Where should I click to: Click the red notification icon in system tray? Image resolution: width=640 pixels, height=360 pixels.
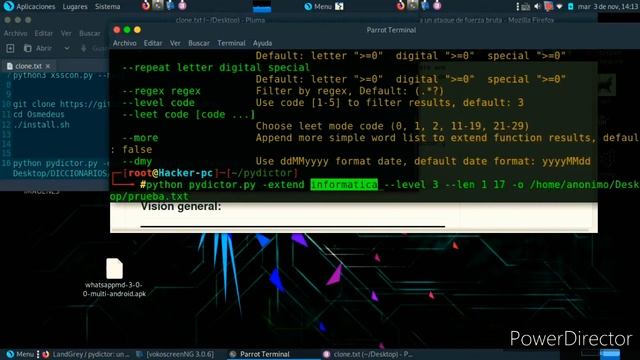pyautogui.click(x=548, y=7)
